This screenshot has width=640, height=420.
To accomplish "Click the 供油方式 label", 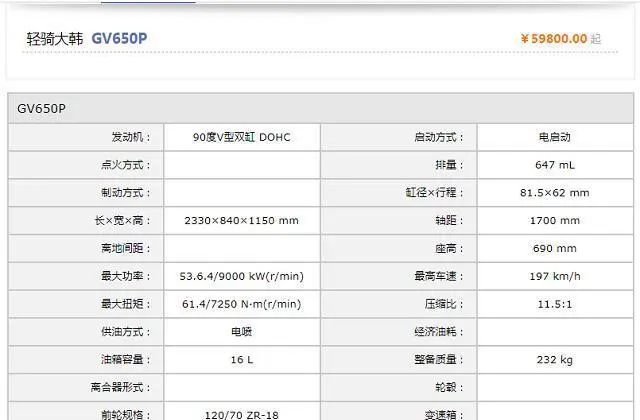I will [x=126, y=331].
